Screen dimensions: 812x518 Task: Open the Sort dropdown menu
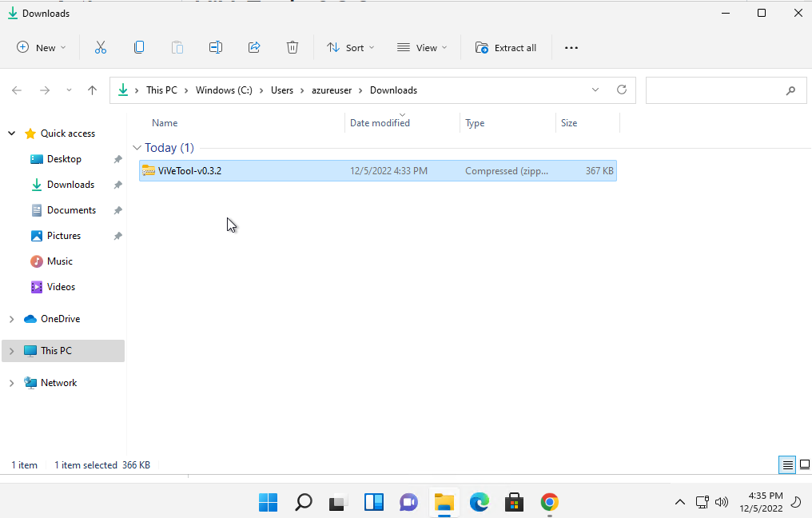click(x=351, y=48)
